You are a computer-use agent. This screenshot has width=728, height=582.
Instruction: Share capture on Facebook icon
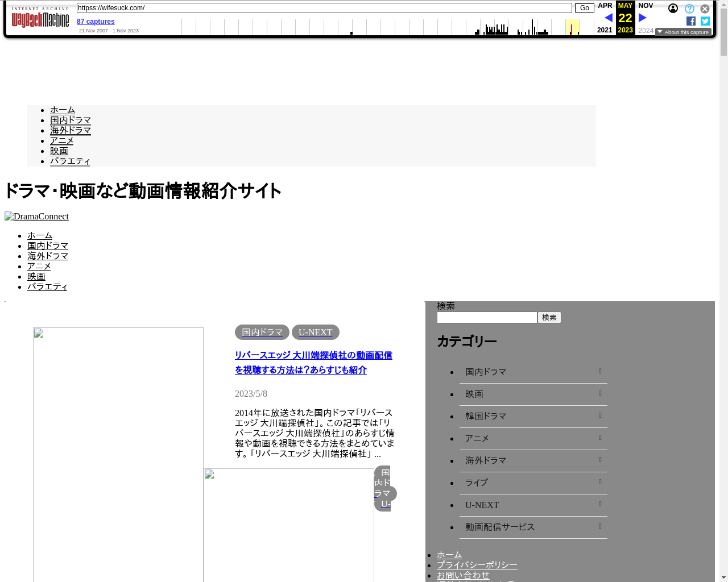(691, 21)
